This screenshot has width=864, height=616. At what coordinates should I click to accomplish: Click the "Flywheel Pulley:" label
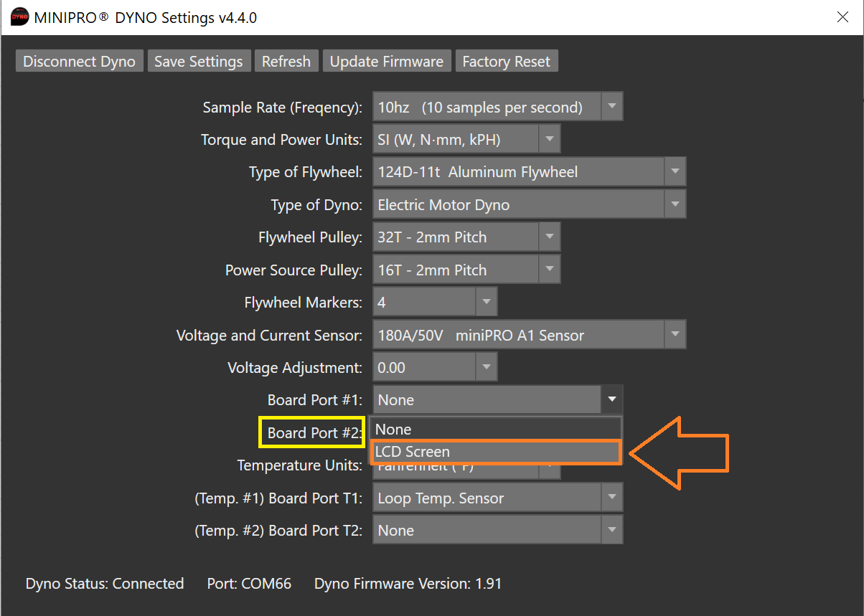[311, 237]
